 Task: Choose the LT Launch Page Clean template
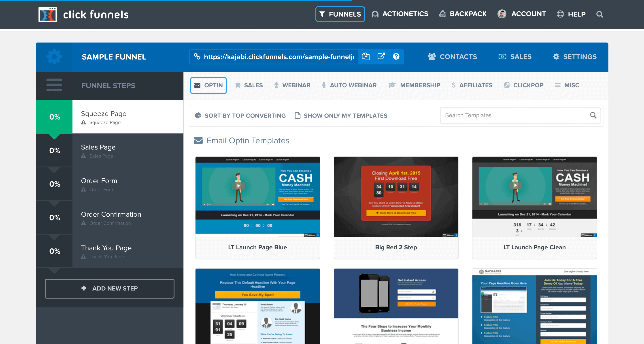coord(534,208)
